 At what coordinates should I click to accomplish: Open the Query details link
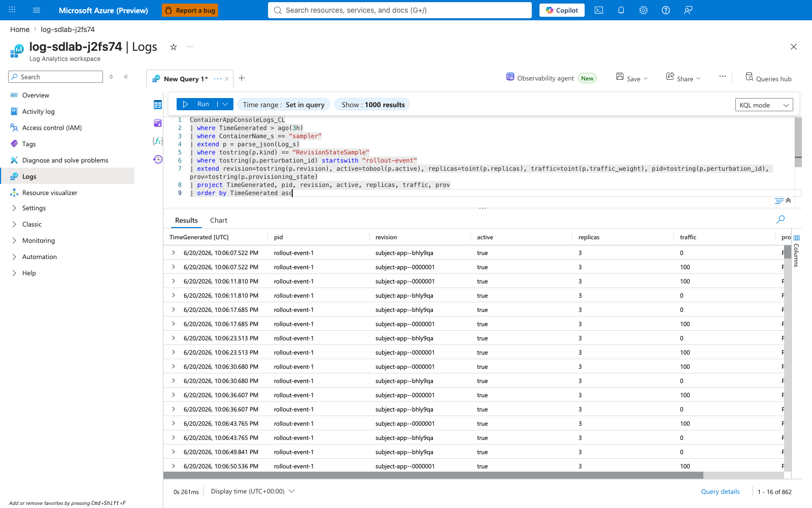tap(720, 492)
